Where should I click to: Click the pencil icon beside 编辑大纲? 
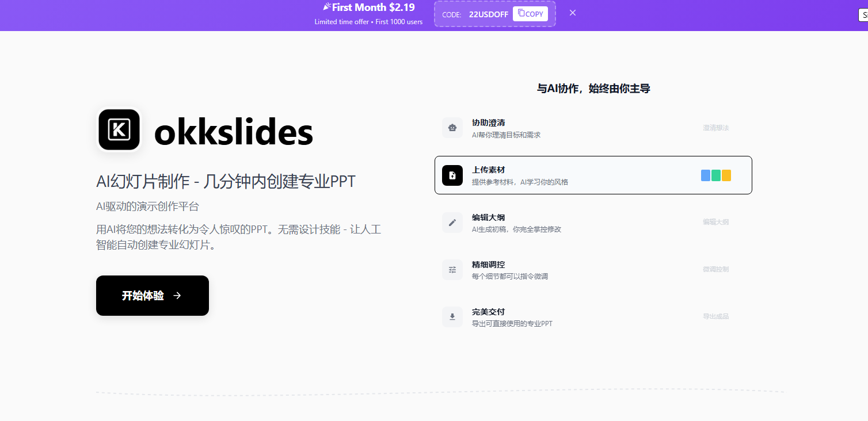click(x=452, y=223)
